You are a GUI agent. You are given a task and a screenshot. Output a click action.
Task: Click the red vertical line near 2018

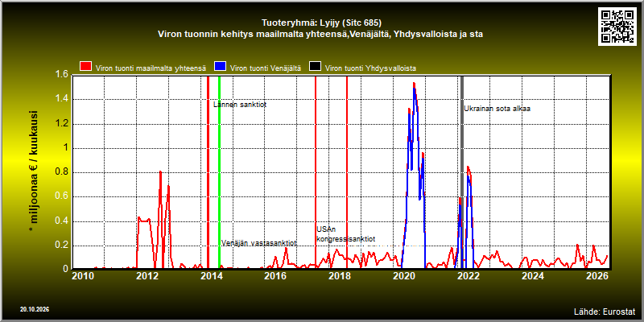point(347,172)
